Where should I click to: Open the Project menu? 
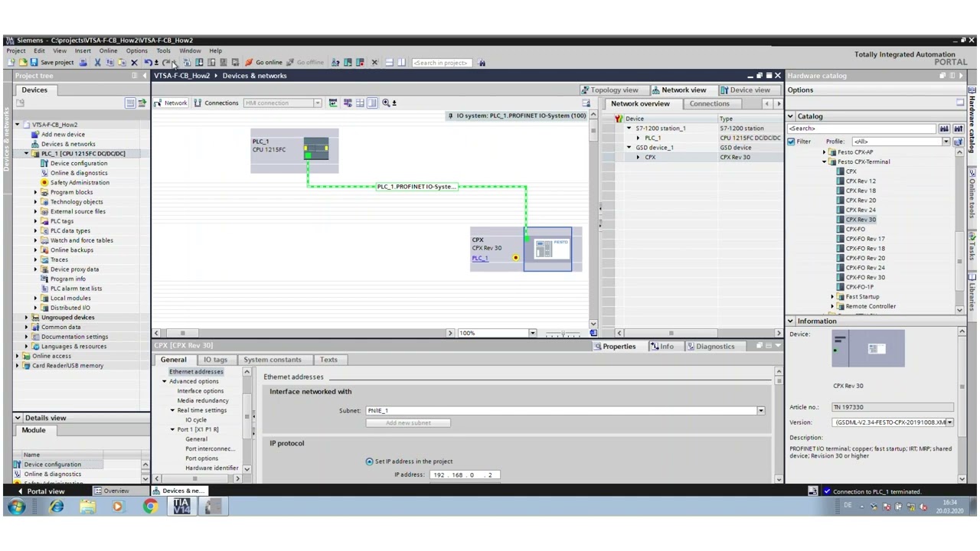coord(15,51)
